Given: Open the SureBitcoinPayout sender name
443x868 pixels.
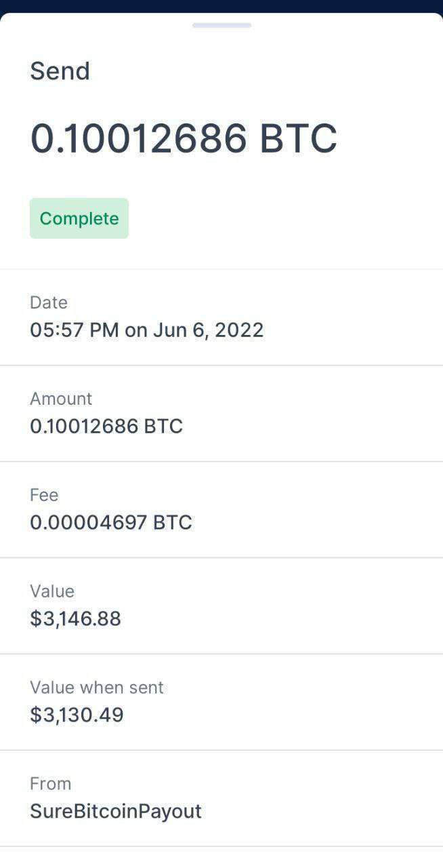Looking at the screenshot, I should [x=116, y=812].
